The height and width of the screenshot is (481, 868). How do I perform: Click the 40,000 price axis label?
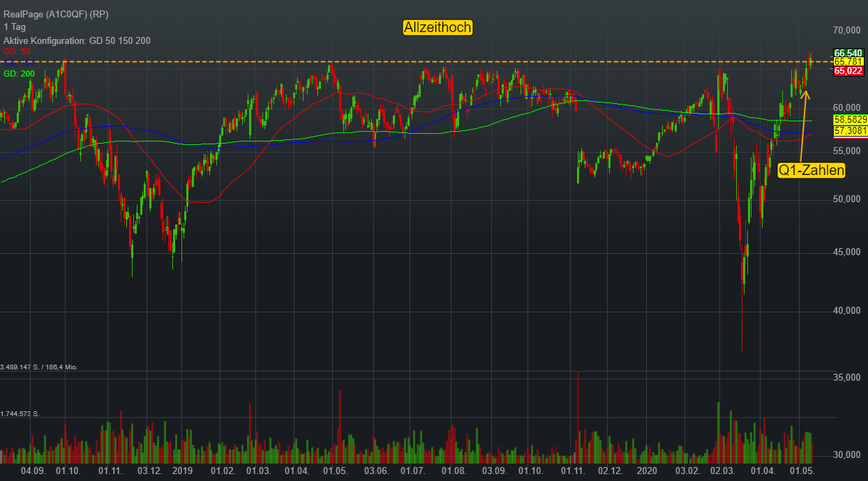(x=846, y=310)
